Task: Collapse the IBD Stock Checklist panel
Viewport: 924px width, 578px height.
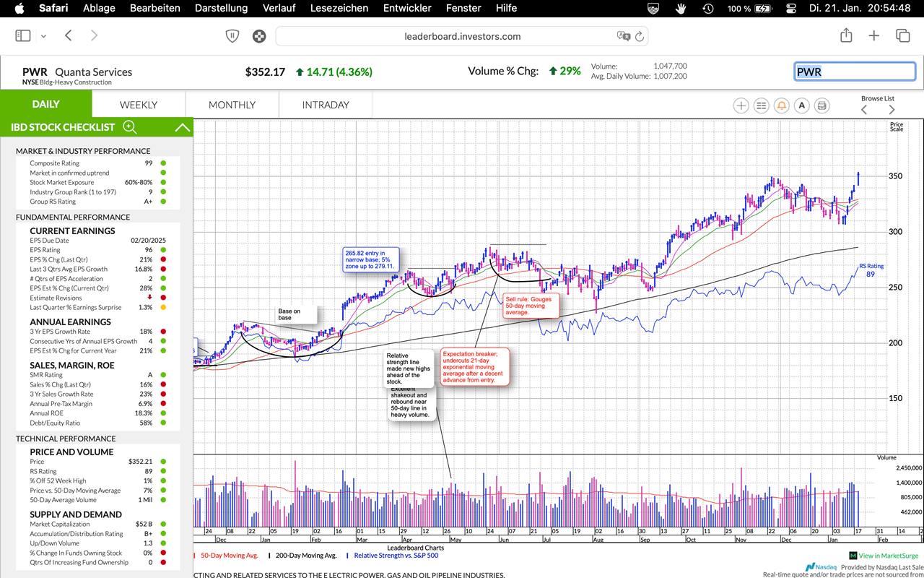Action: click(183, 128)
